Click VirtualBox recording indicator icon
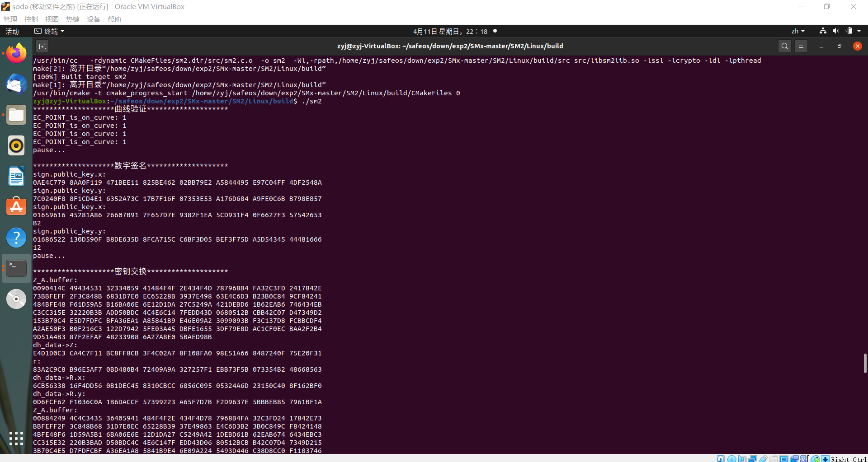This screenshot has height=462, width=868. 794,458
